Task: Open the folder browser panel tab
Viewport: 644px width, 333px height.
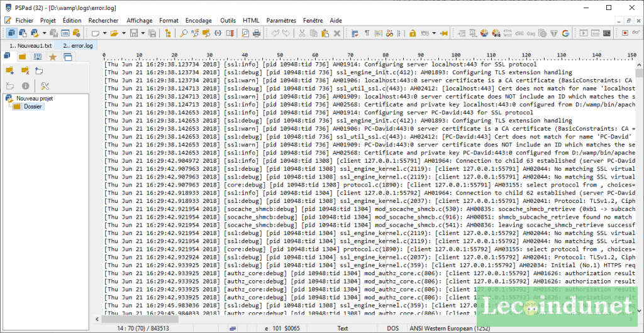Action: pos(22,57)
